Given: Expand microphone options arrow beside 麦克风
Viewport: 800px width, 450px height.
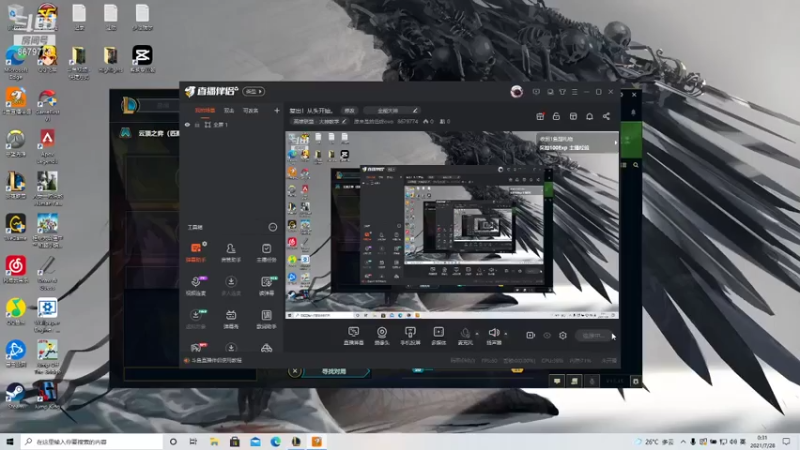Looking at the screenshot, I should pyautogui.click(x=477, y=334).
